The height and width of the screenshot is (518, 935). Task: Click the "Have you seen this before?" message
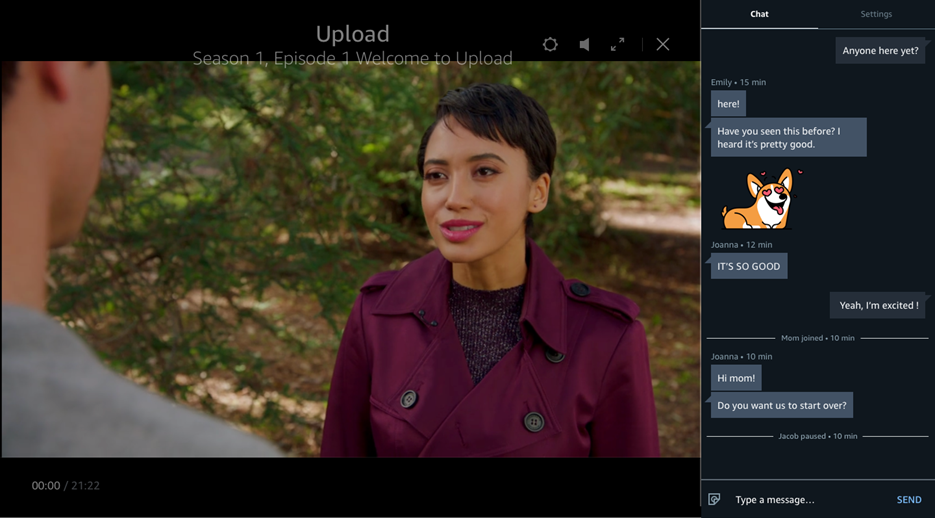(x=788, y=138)
